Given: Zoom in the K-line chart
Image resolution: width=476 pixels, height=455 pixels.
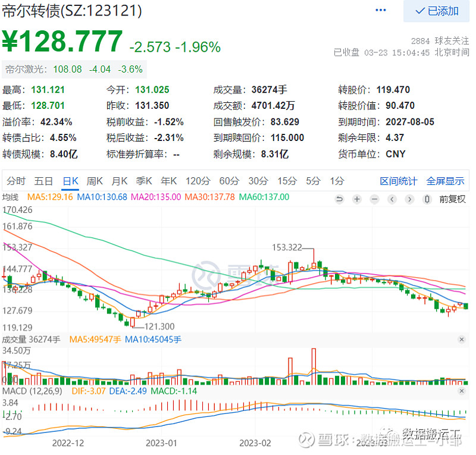Looking at the screenshot, I should point(356,199).
